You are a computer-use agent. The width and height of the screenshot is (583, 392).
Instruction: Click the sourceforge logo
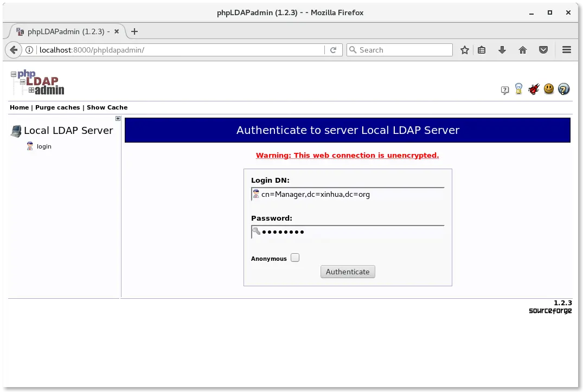click(x=550, y=310)
